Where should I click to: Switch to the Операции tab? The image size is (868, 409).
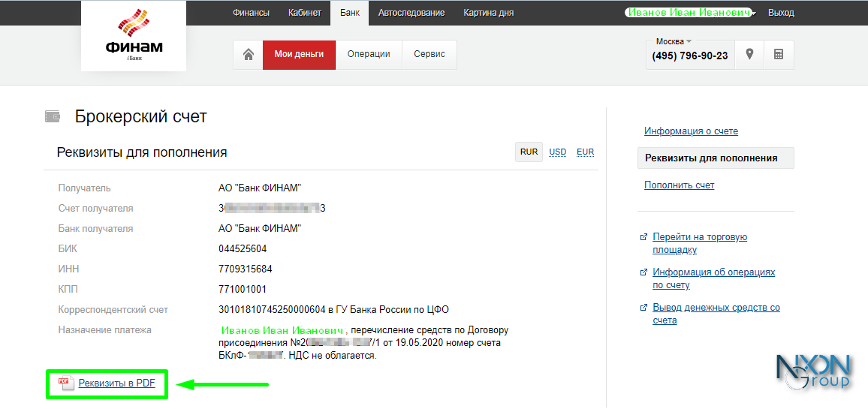(369, 54)
